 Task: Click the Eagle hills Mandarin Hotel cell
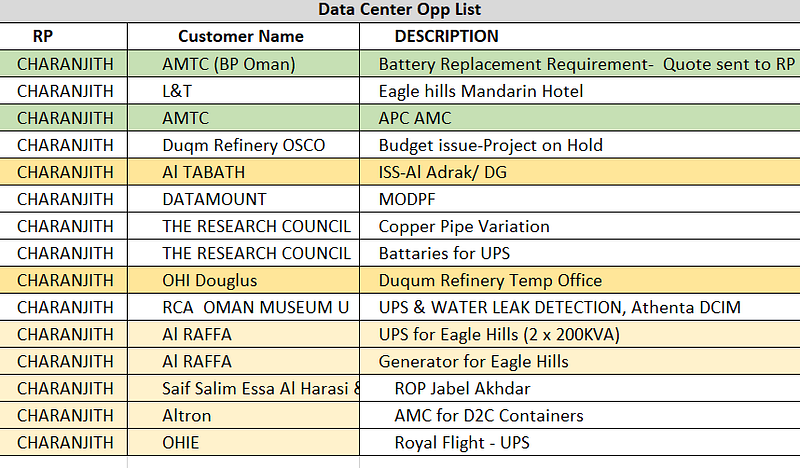click(x=480, y=91)
